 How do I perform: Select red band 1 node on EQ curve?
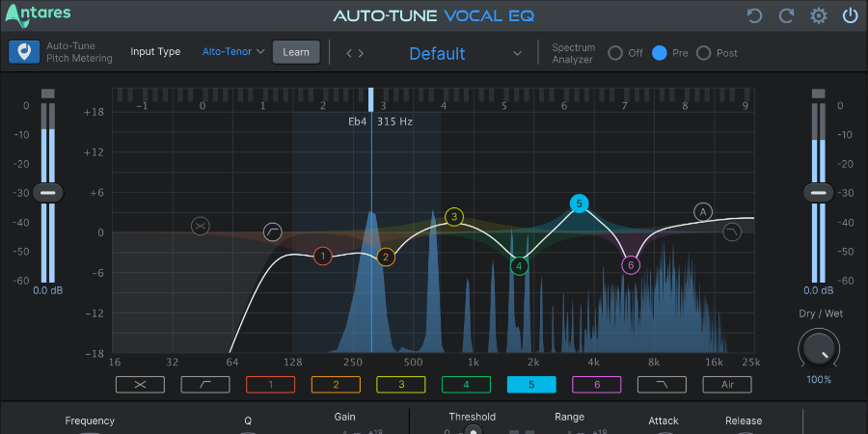[x=322, y=257]
